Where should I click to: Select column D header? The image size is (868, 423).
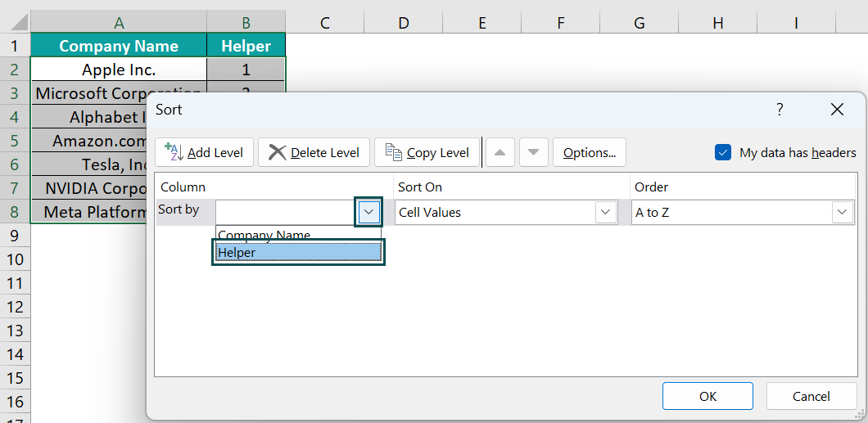point(404,22)
